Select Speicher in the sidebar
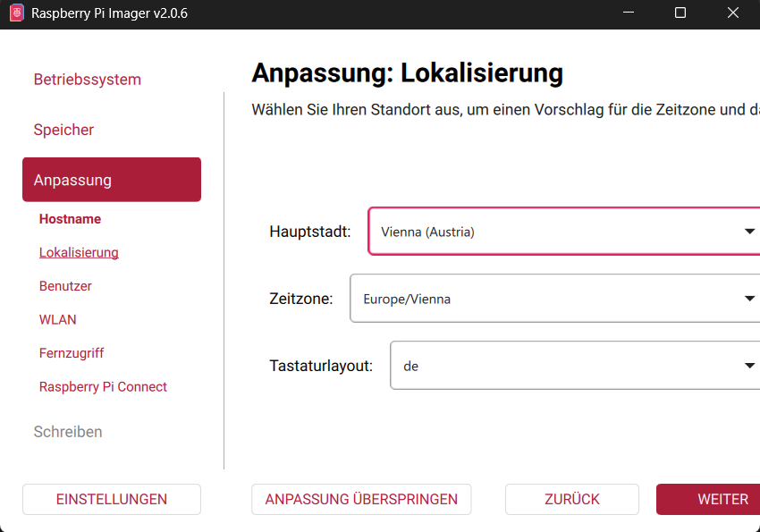Viewport: 760px width, 532px height. point(63,130)
